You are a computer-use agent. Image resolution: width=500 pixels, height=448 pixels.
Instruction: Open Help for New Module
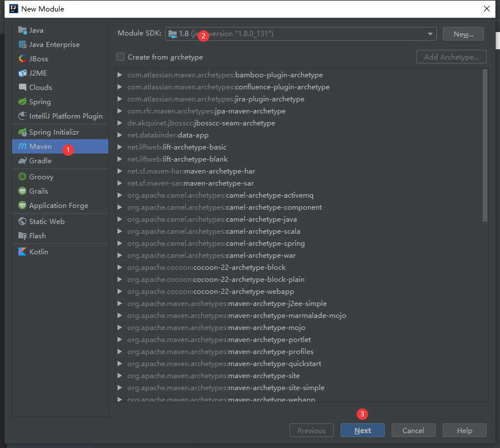pos(464,430)
